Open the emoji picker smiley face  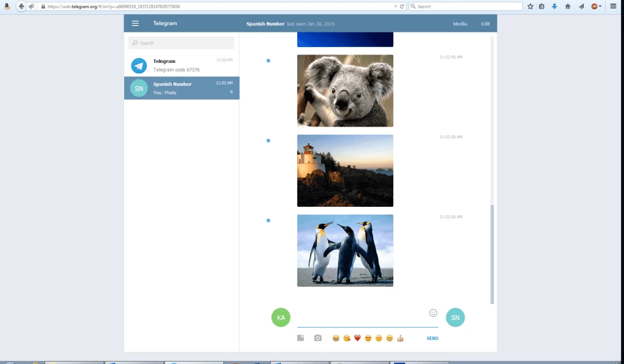tap(433, 313)
